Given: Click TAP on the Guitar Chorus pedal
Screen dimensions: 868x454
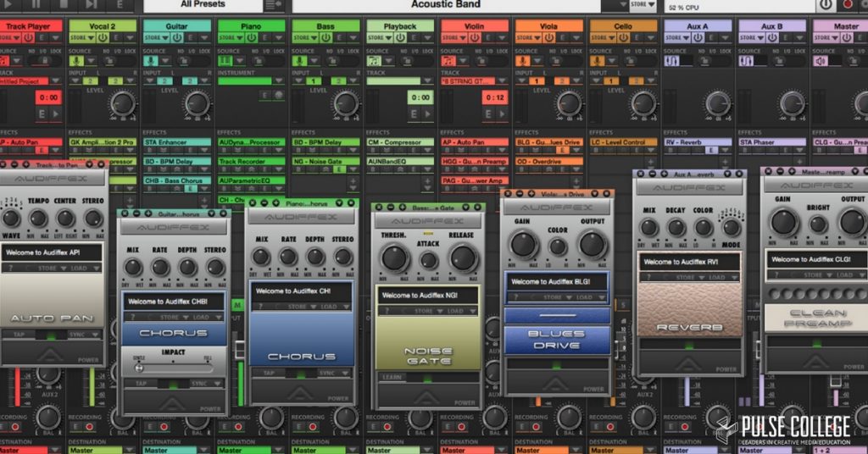Looking at the screenshot, I should pyautogui.click(x=141, y=383).
